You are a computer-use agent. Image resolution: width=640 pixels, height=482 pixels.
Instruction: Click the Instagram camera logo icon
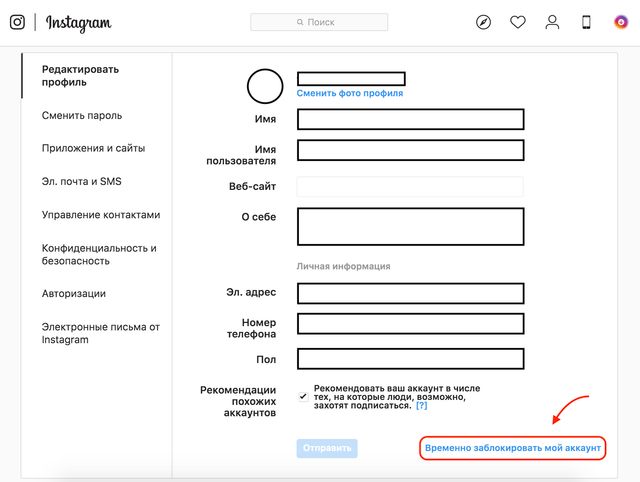click(x=17, y=22)
